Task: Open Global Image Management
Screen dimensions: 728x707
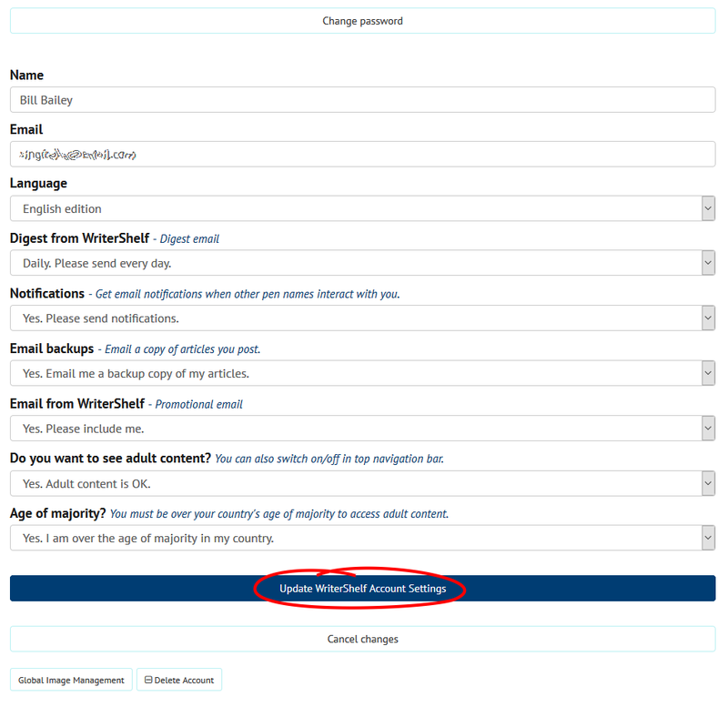Action: 71,680
